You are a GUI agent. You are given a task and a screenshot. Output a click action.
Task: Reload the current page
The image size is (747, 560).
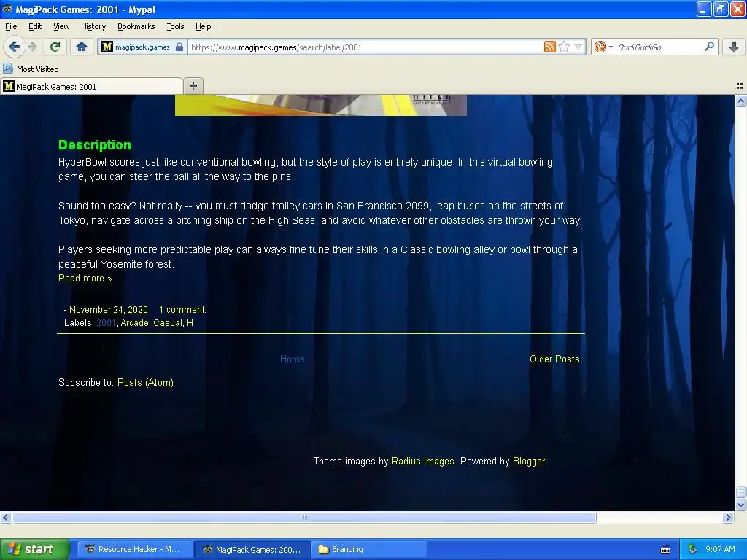(x=55, y=47)
